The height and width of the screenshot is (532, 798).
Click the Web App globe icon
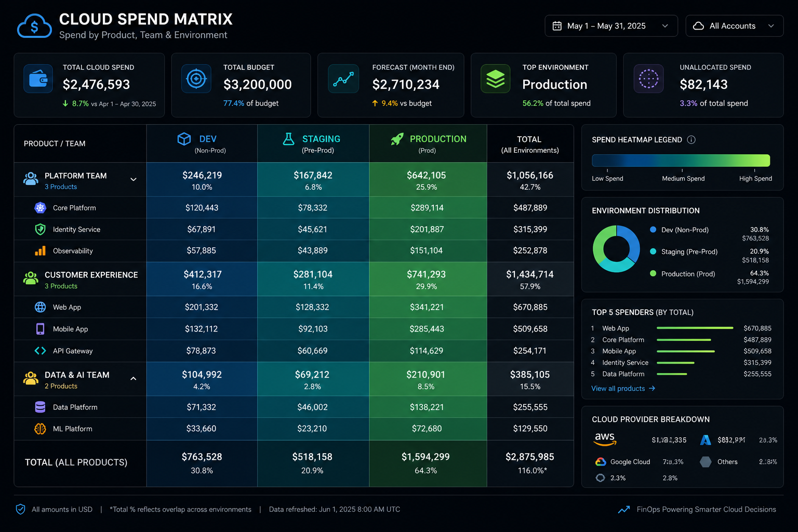(x=40, y=307)
